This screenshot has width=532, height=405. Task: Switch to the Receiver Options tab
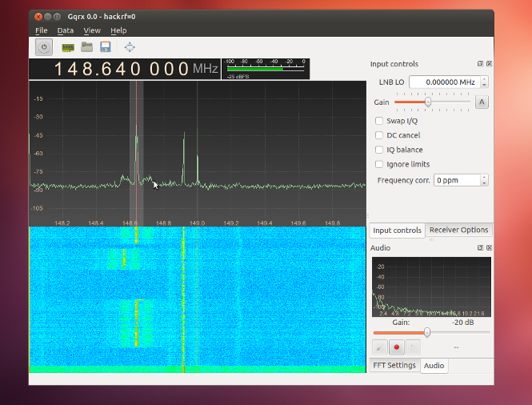point(458,230)
